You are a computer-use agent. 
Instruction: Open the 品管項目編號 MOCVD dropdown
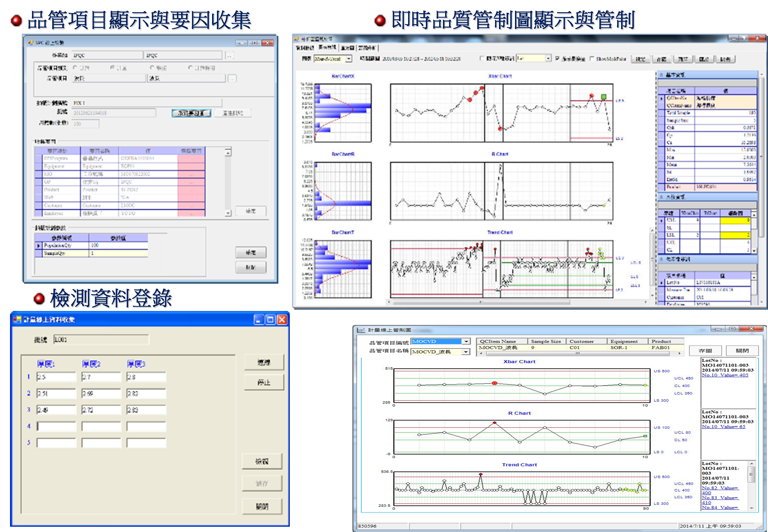466,341
